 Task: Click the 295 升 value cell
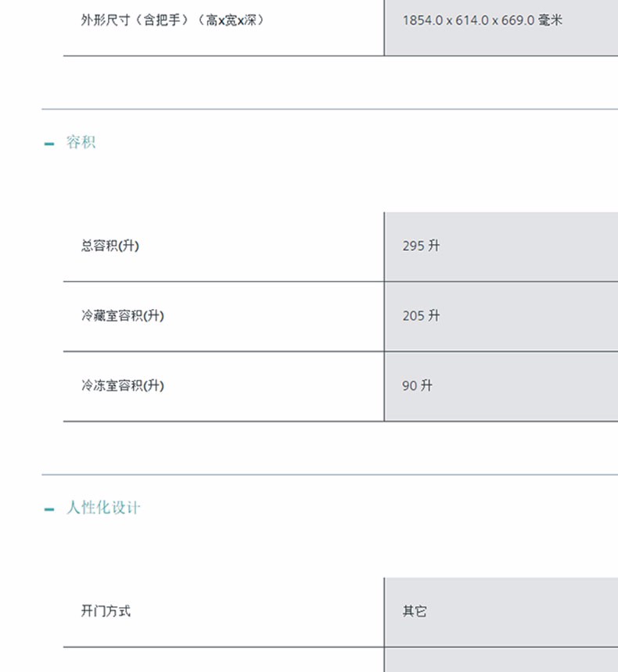point(422,246)
